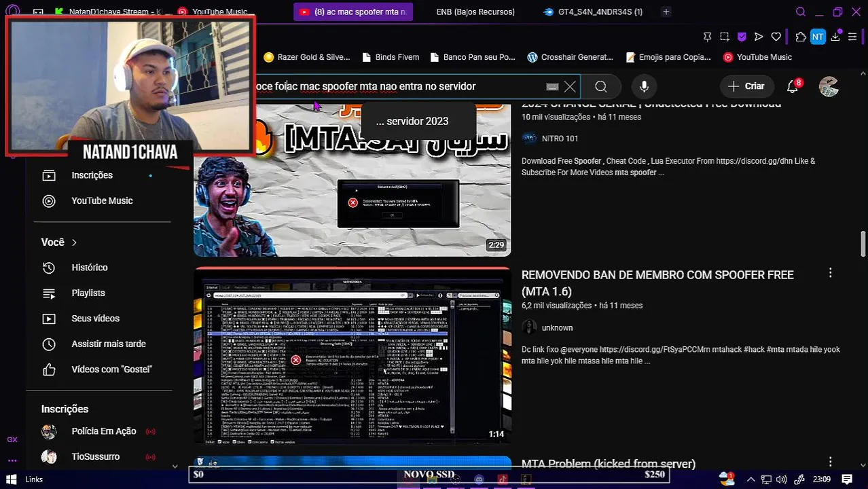Open the YouTube Music bookmark
The height and width of the screenshot is (489, 868).
click(x=757, y=57)
